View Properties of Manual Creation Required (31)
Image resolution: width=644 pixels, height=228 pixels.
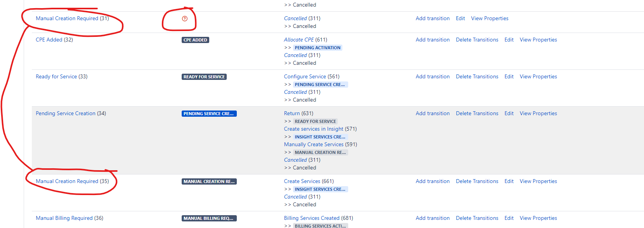(x=490, y=18)
